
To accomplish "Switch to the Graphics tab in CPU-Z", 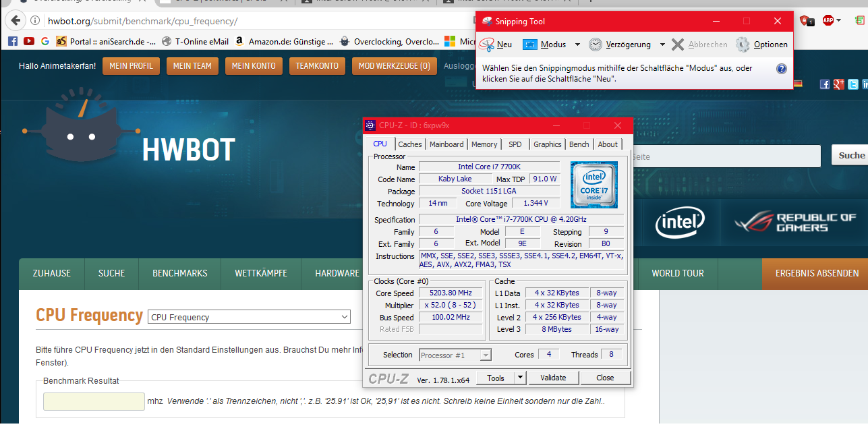I will click(548, 144).
